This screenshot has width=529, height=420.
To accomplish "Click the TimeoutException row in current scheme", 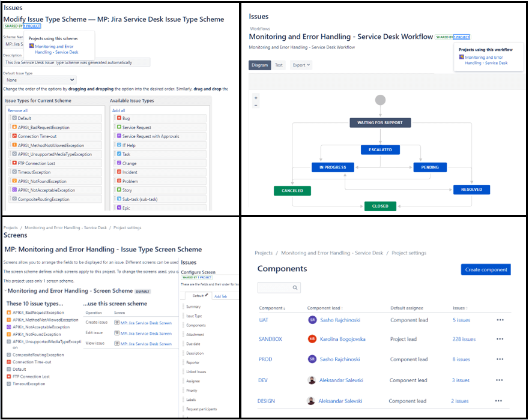I will (x=56, y=172).
